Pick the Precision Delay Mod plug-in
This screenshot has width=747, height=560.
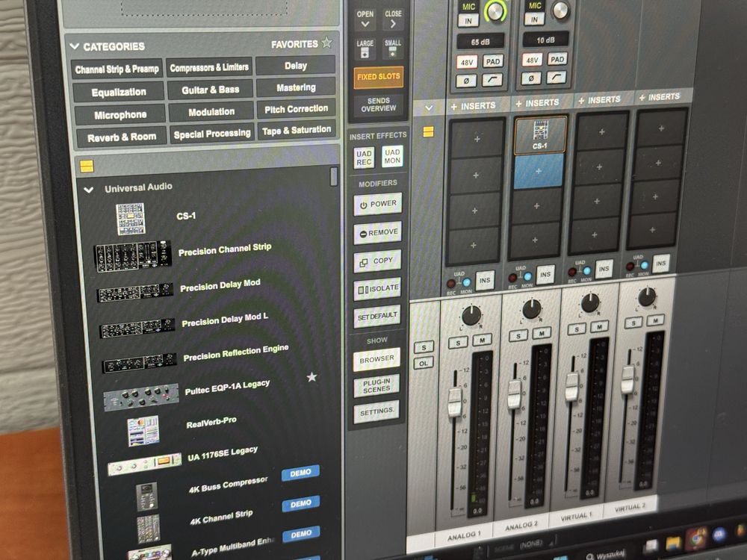pyautogui.click(x=220, y=286)
